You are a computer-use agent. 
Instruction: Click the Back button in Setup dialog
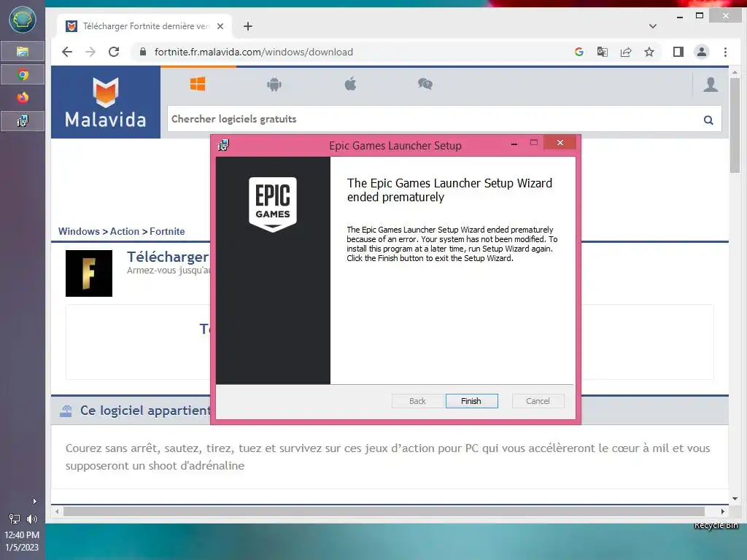click(x=417, y=401)
